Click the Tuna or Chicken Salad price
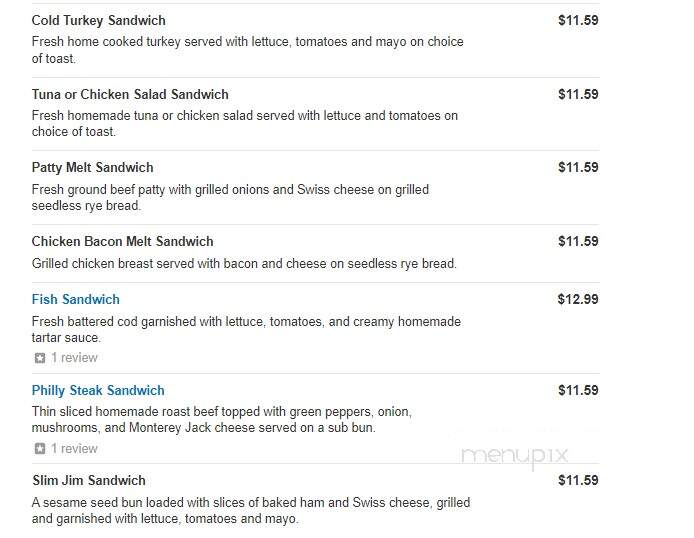The width and height of the screenshot is (694, 538). pyautogui.click(x=578, y=94)
